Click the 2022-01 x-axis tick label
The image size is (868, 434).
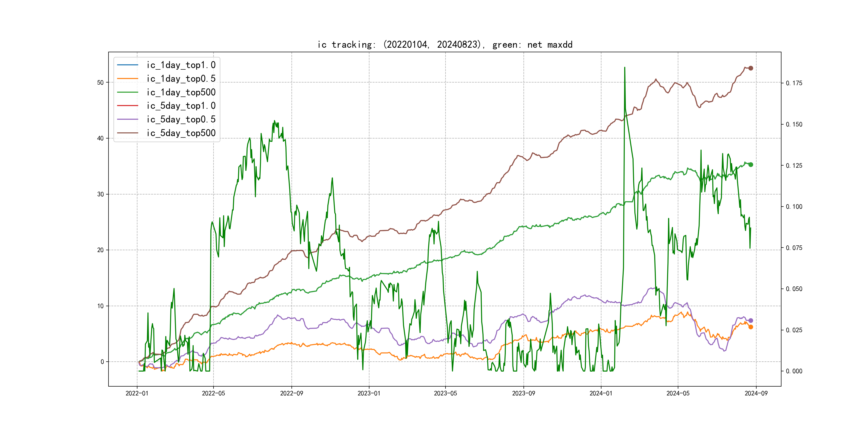pyautogui.click(x=137, y=393)
